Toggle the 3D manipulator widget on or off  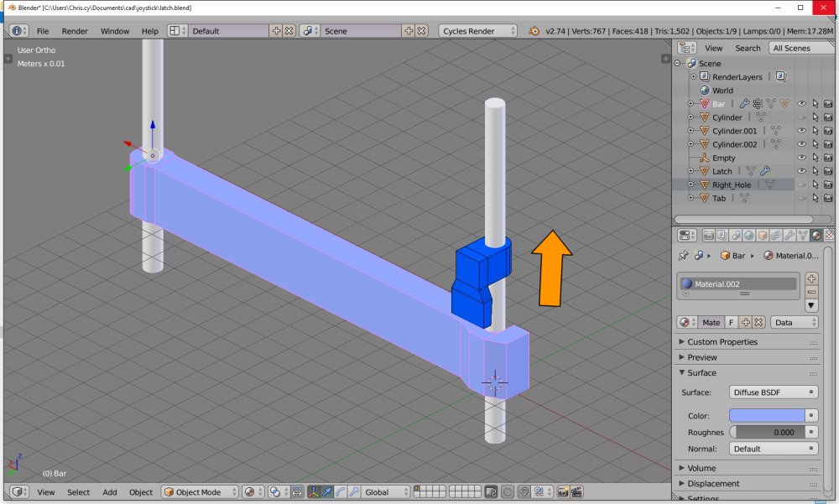[314, 491]
